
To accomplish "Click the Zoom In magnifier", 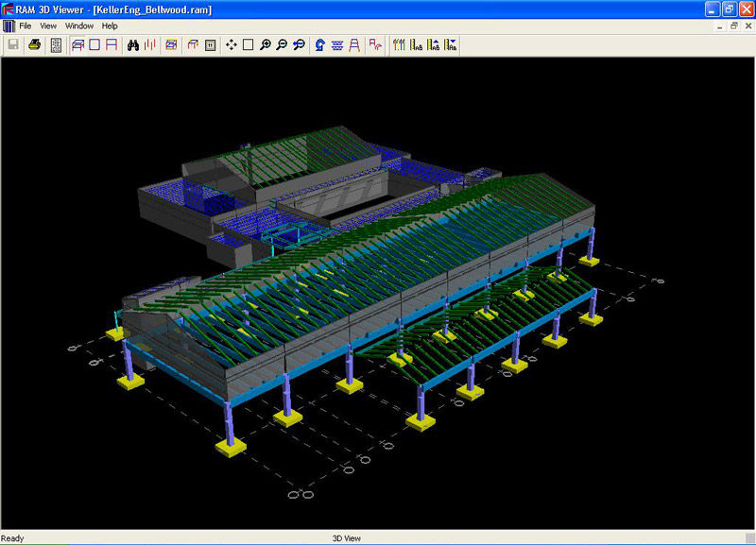I will point(266,44).
